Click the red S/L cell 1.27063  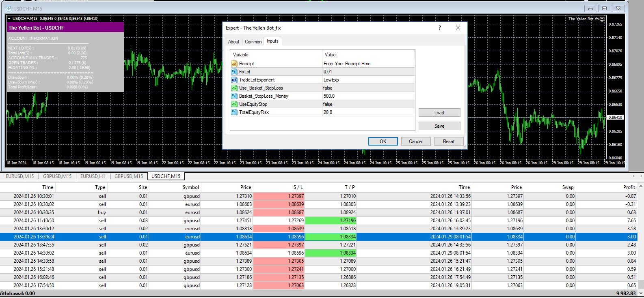click(x=279, y=285)
